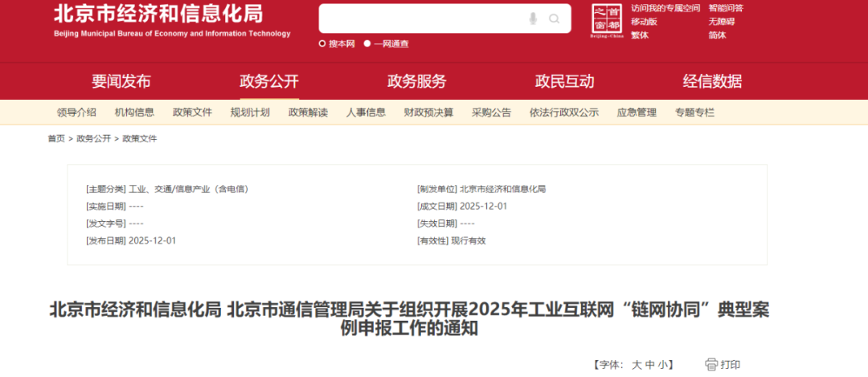Open 应急管理 submenu item
868x377 pixels.
[637, 113]
